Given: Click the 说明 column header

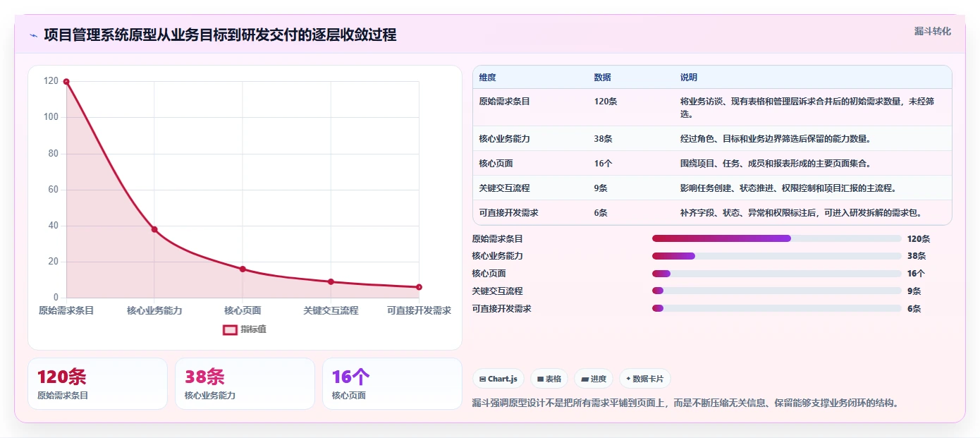Looking at the screenshot, I should [x=689, y=78].
